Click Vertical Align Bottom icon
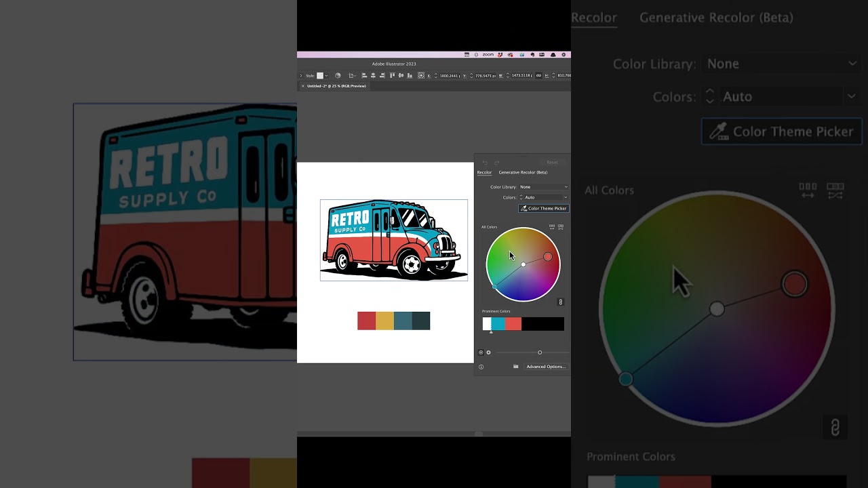This screenshot has height=488, width=868. click(x=410, y=76)
